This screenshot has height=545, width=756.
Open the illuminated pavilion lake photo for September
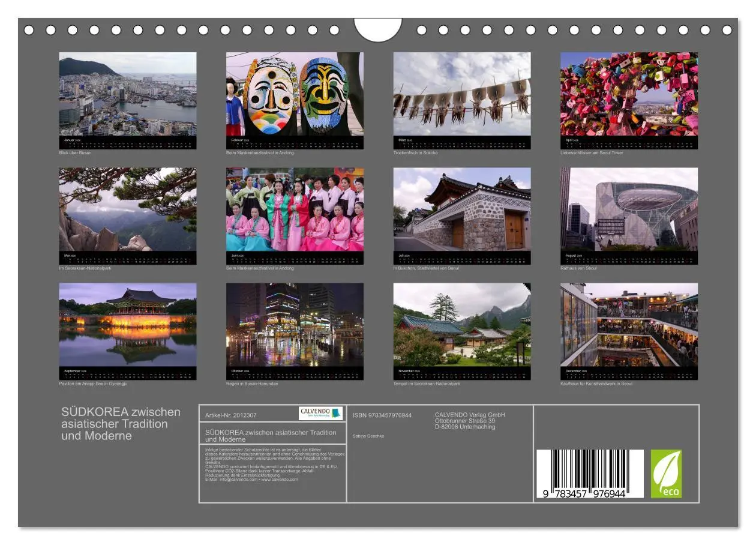pyautogui.click(x=127, y=325)
